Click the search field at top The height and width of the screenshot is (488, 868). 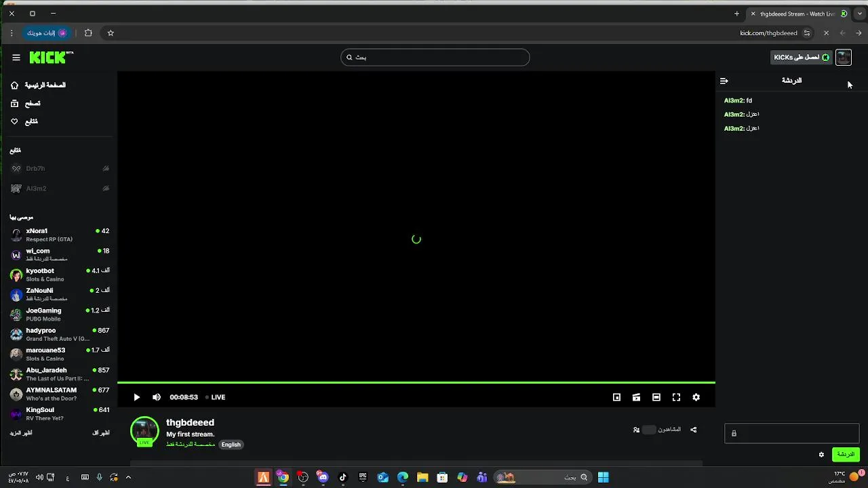click(x=435, y=58)
